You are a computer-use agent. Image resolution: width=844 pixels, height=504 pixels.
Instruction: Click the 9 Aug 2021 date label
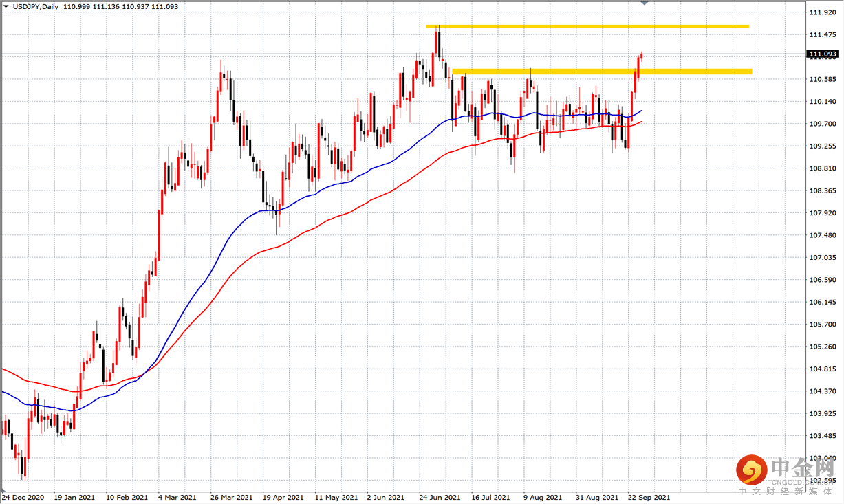tap(543, 497)
